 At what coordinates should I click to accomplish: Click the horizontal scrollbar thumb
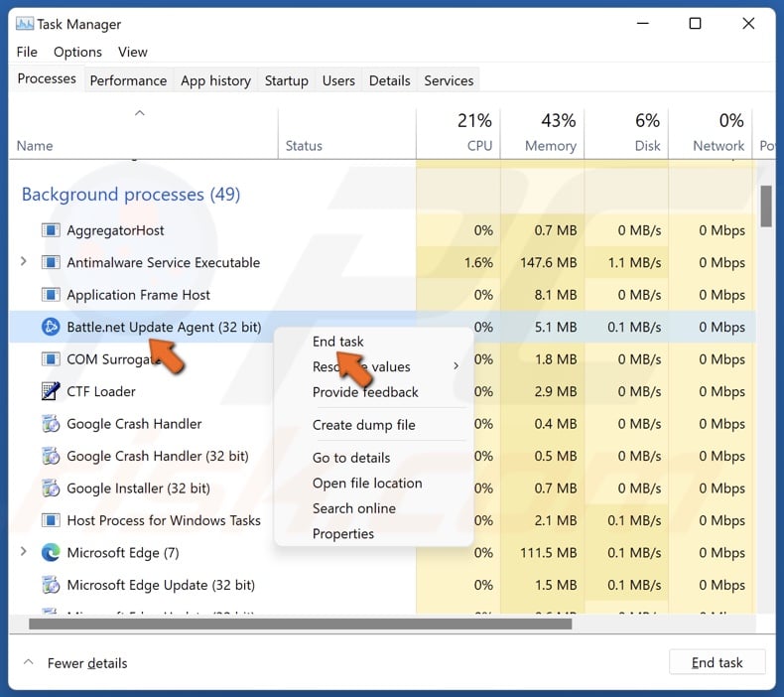tap(300, 624)
